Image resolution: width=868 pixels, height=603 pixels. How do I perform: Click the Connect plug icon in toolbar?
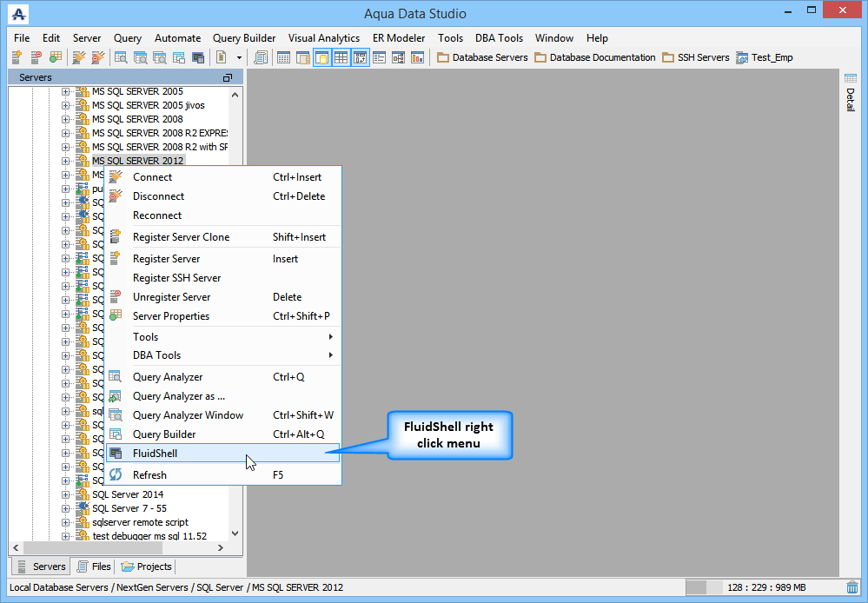click(79, 57)
